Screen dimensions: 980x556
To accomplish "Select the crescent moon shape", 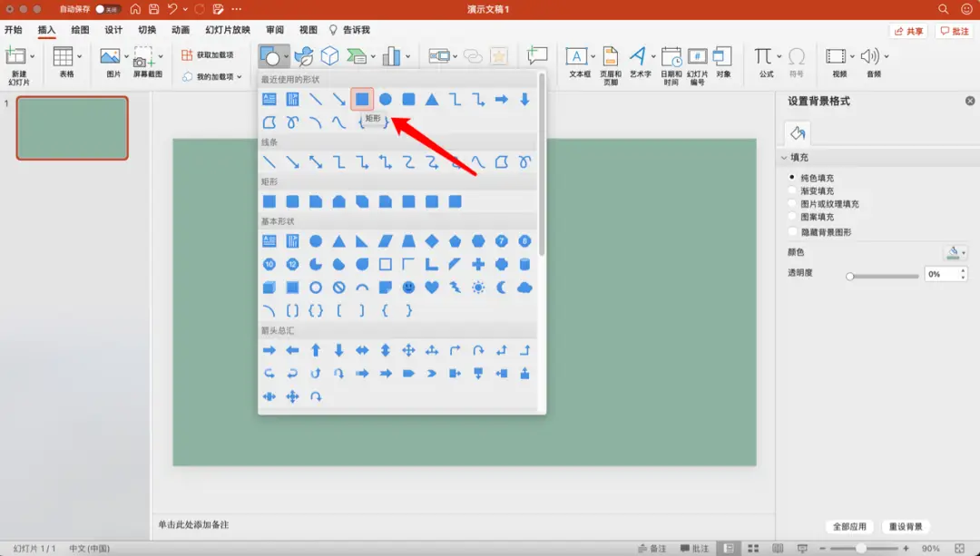I will [x=501, y=288].
